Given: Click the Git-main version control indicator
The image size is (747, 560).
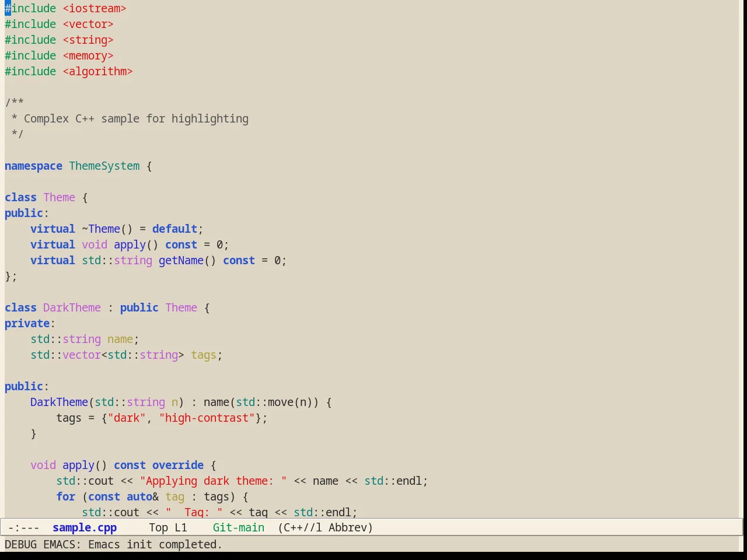Looking at the screenshot, I should (x=239, y=527).
